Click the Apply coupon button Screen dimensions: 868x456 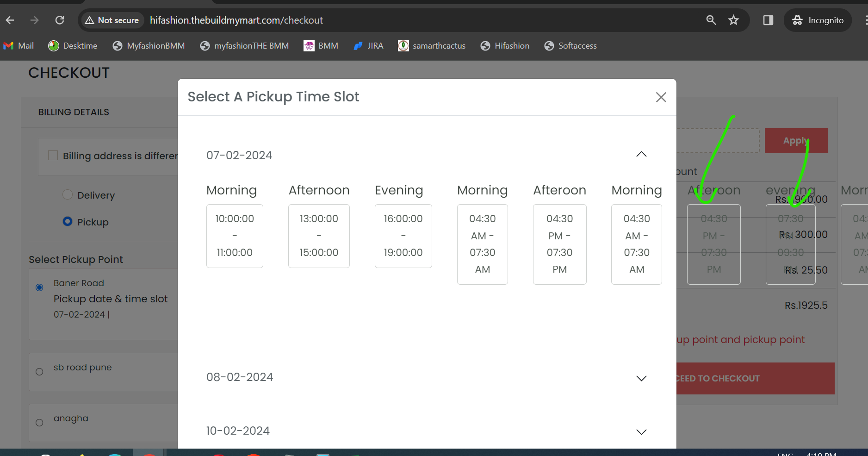pyautogui.click(x=796, y=141)
